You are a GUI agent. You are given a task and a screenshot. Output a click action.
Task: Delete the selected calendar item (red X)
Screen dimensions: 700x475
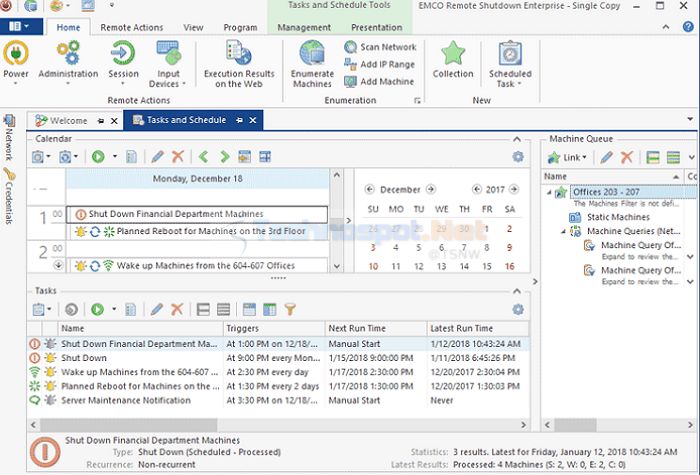pyautogui.click(x=178, y=157)
